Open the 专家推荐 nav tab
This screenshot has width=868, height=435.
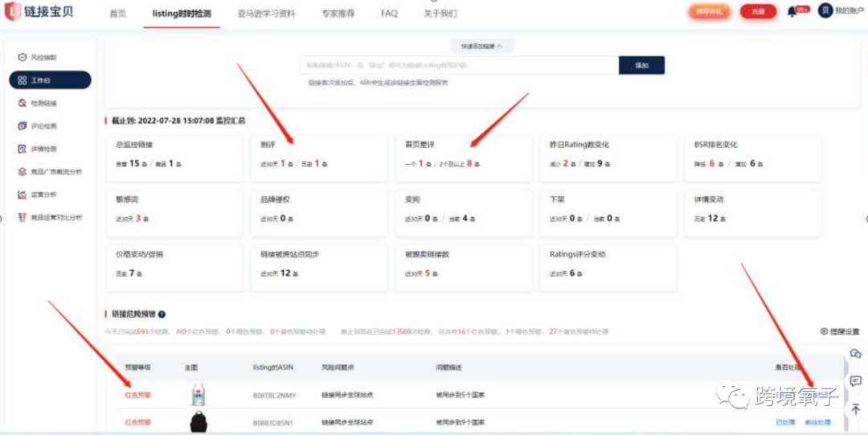click(338, 14)
